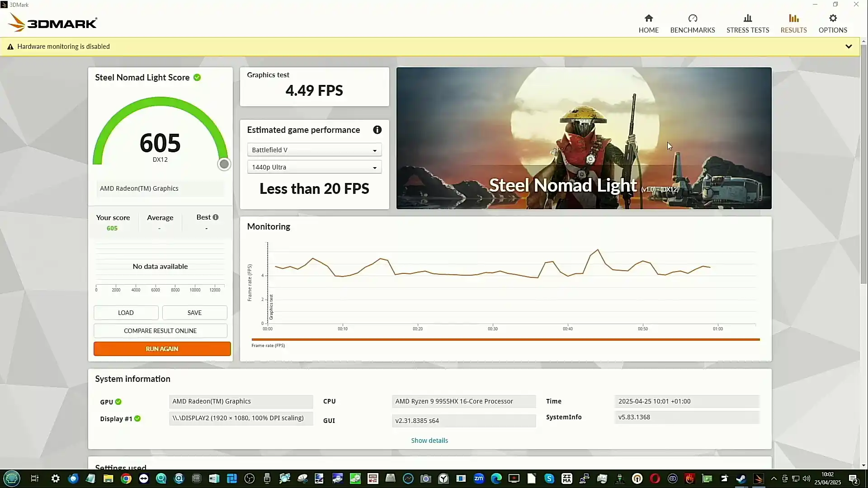Click the green validation check beside Steel Nomad Light Score
This screenshot has height=488, width=868.
[x=197, y=78]
